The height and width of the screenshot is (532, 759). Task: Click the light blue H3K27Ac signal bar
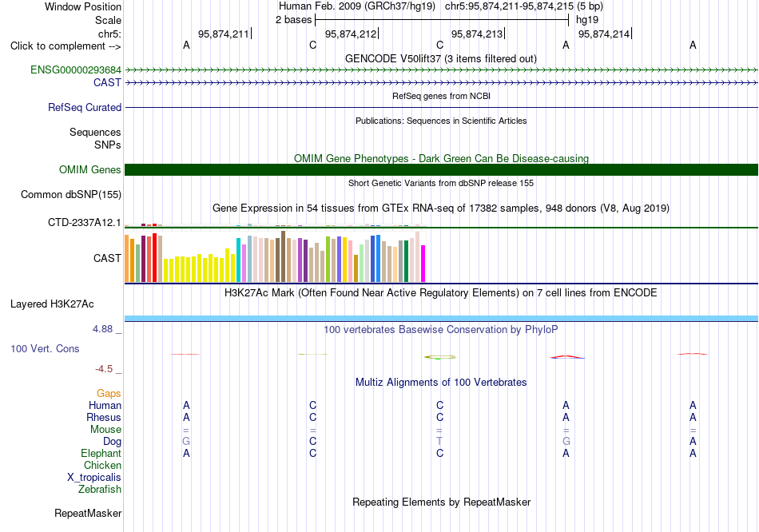[x=441, y=319]
